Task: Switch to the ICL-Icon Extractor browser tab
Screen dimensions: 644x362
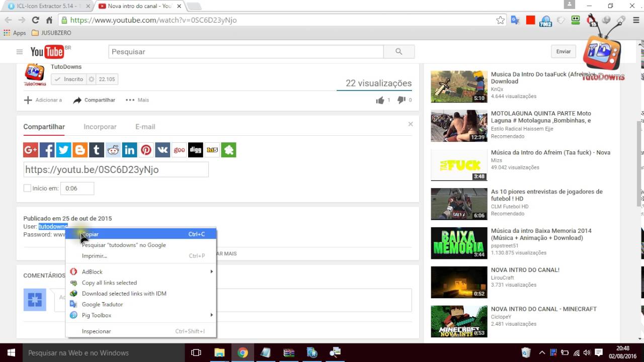Action: [x=48, y=6]
